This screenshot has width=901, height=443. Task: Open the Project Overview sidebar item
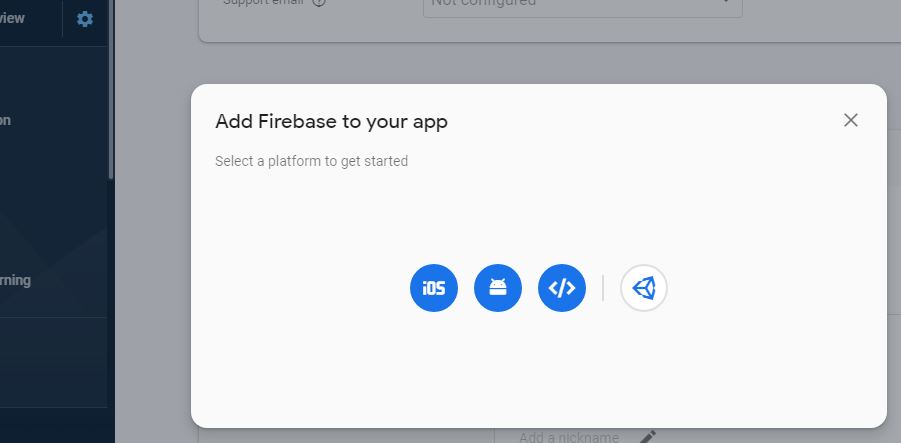[12, 18]
